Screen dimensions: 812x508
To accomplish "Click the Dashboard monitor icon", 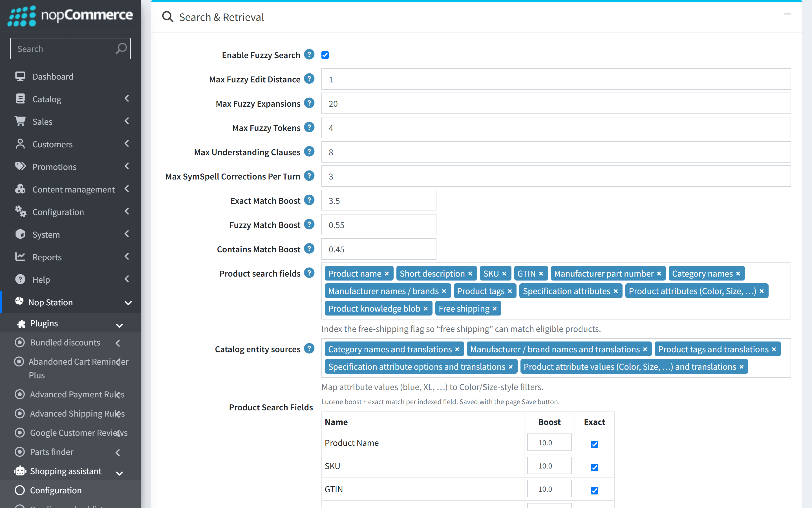I will (x=20, y=76).
